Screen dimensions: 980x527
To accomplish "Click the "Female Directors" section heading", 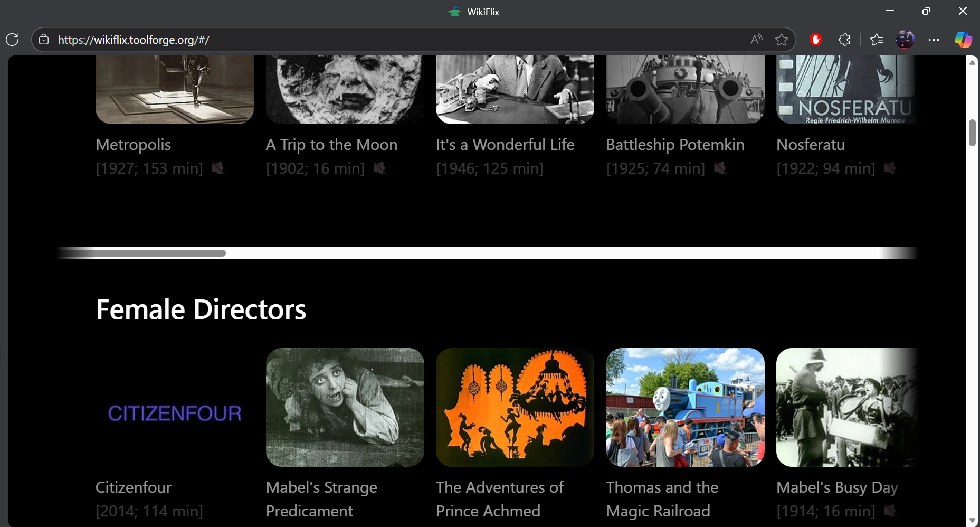I will point(201,309).
